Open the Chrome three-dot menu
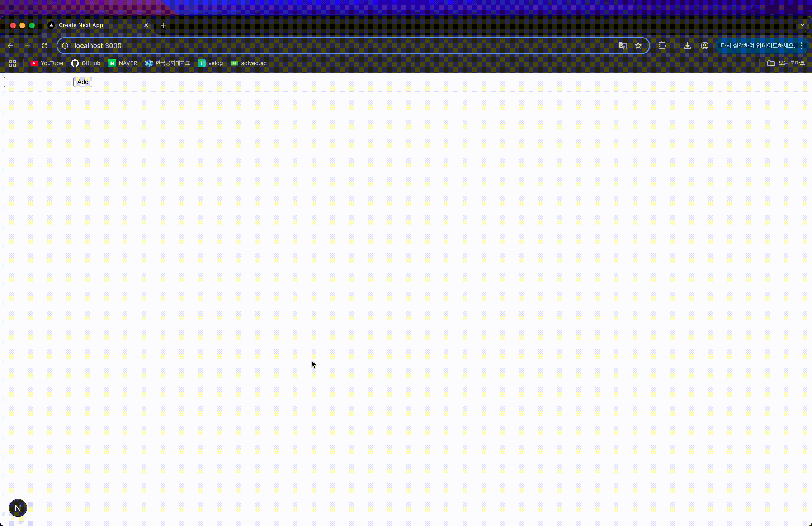812x526 pixels. point(801,46)
